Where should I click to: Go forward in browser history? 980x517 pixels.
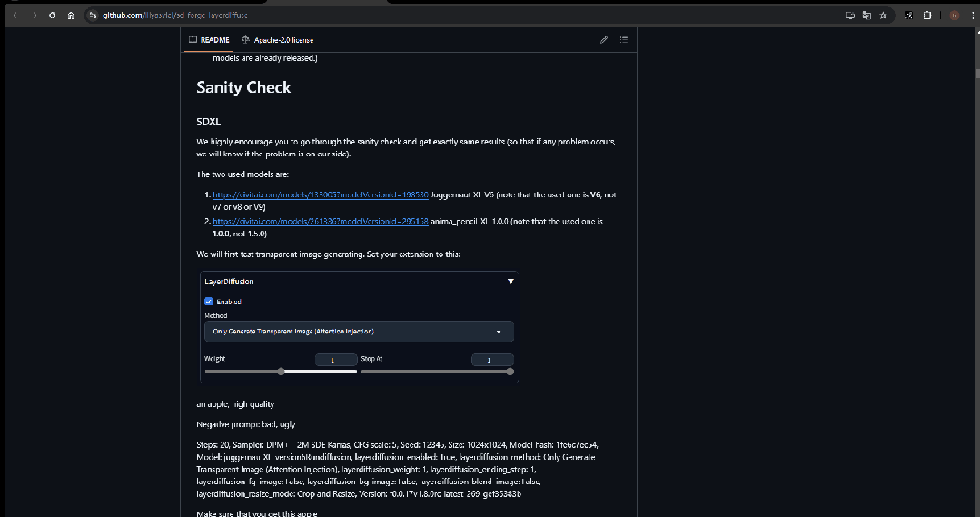click(x=34, y=15)
